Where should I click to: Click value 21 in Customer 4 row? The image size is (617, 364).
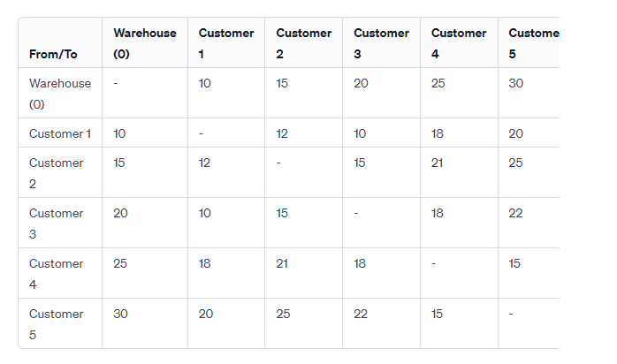282,263
